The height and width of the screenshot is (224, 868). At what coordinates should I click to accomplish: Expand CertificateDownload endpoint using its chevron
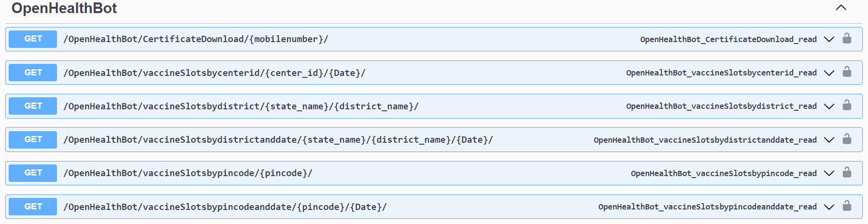[x=829, y=39]
